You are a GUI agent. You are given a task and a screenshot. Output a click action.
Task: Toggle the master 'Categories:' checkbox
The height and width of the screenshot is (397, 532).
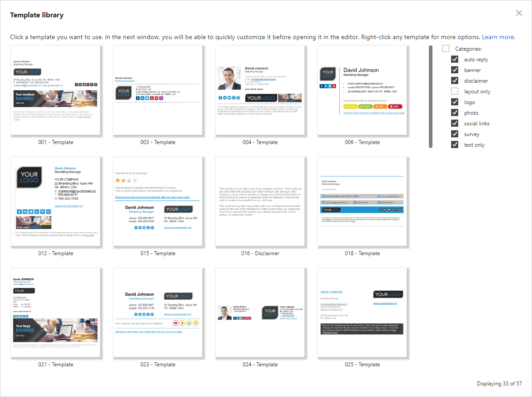(x=445, y=48)
